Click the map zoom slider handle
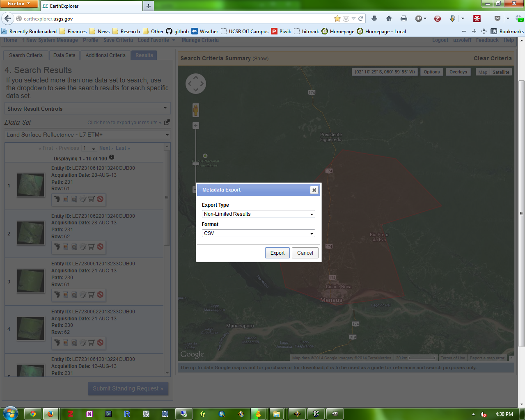The image size is (525, 420). pos(196,164)
